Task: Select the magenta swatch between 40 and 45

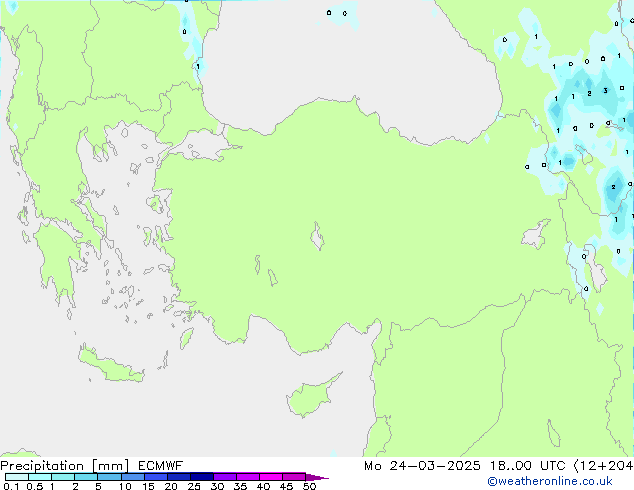Action: [x=271, y=477]
